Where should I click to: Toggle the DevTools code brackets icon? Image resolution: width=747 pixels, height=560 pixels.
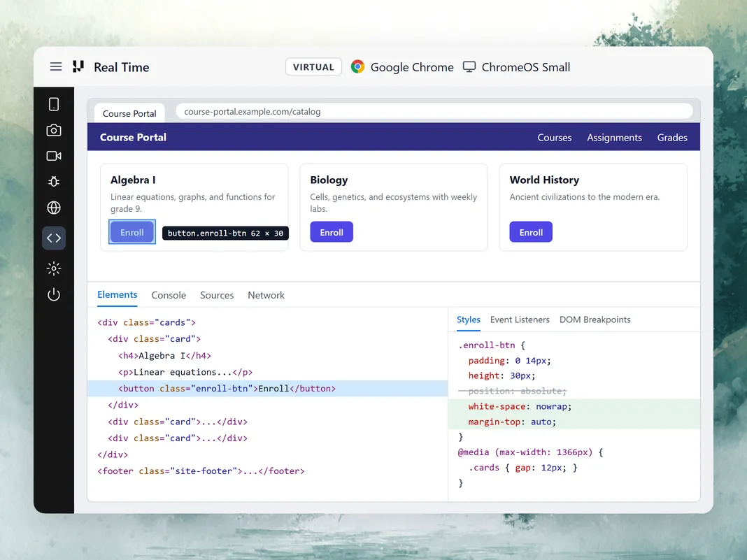tap(54, 238)
